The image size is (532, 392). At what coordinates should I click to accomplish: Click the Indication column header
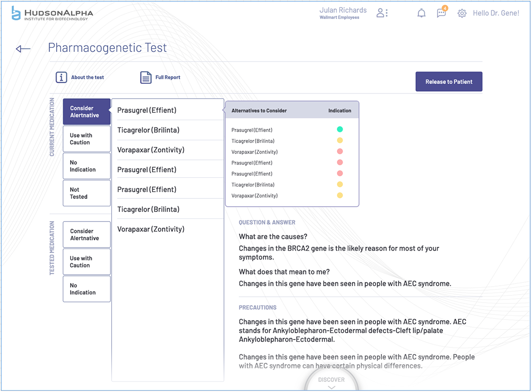click(340, 111)
